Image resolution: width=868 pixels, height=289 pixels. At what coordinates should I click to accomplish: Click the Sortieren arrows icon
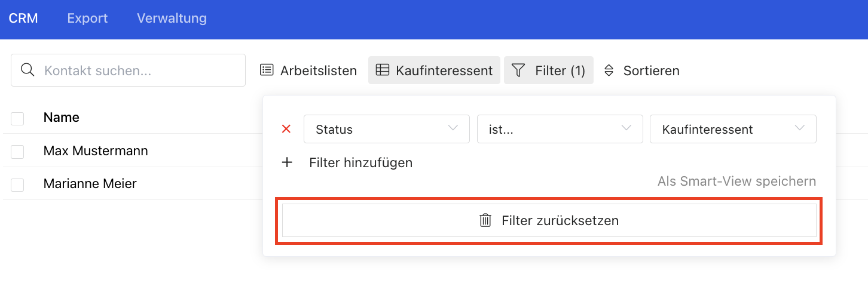609,70
